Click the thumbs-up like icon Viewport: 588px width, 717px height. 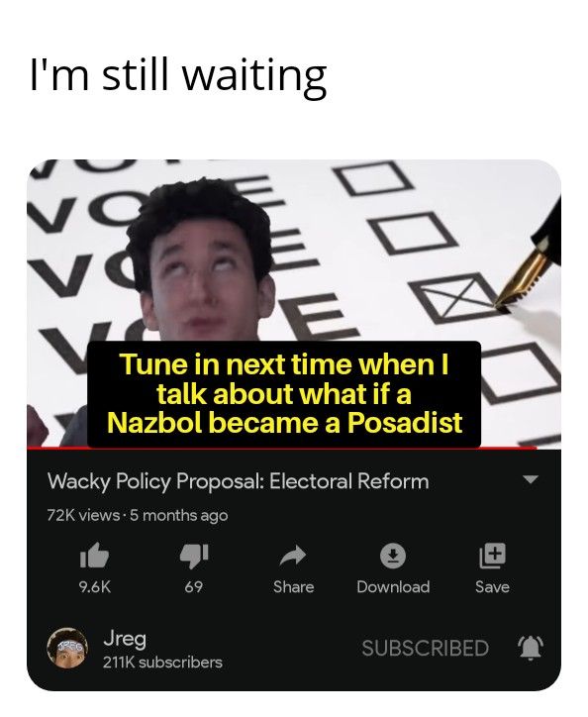[x=94, y=556]
